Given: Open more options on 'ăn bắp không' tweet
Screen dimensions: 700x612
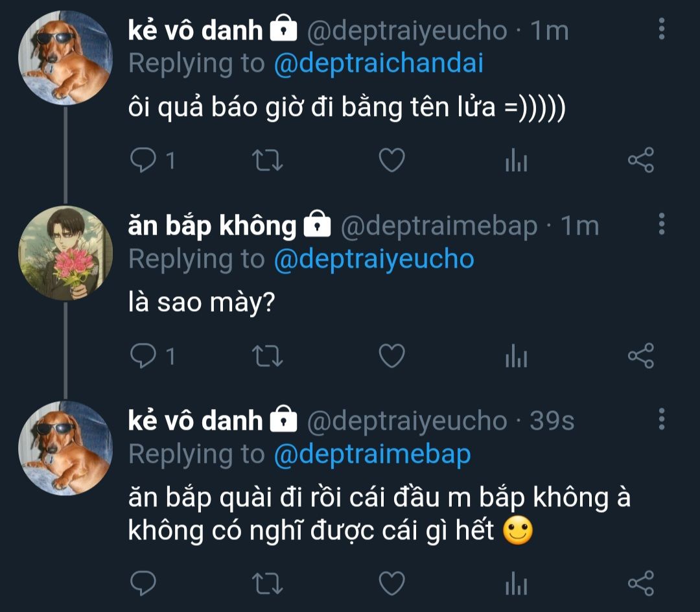Looking at the screenshot, I should pyautogui.click(x=661, y=224).
